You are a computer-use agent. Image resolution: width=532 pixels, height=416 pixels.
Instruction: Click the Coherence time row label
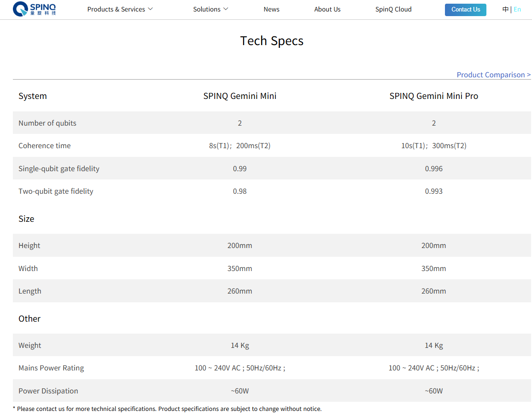click(x=45, y=145)
